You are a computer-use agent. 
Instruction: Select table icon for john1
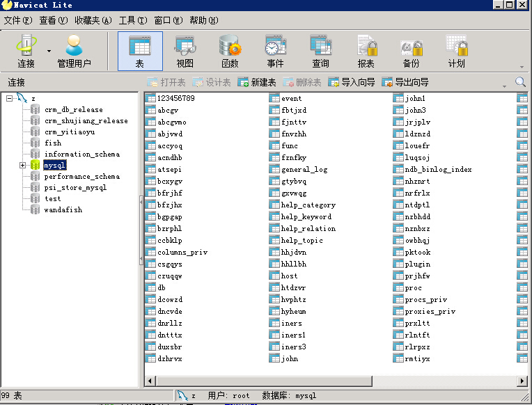pyautogui.click(x=398, y=98)
